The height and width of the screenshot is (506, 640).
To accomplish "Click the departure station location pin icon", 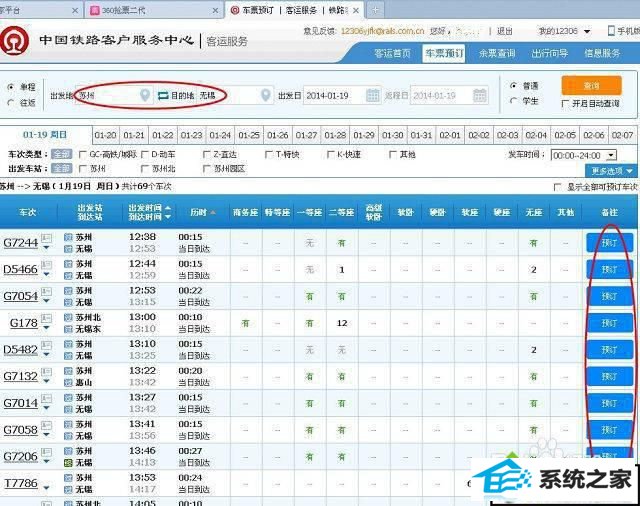I will [x=144, y=95].
